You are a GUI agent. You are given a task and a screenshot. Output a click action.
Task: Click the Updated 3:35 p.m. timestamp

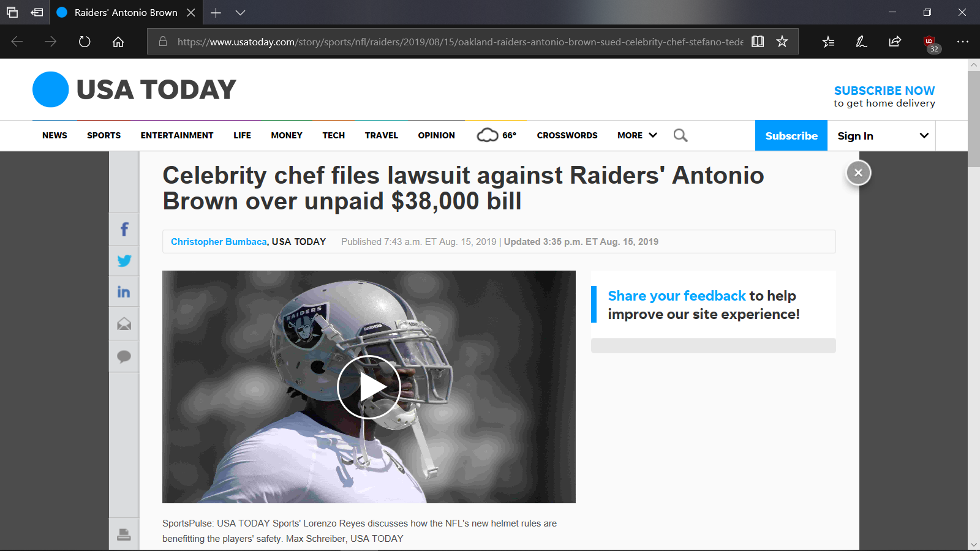[581, 242]
